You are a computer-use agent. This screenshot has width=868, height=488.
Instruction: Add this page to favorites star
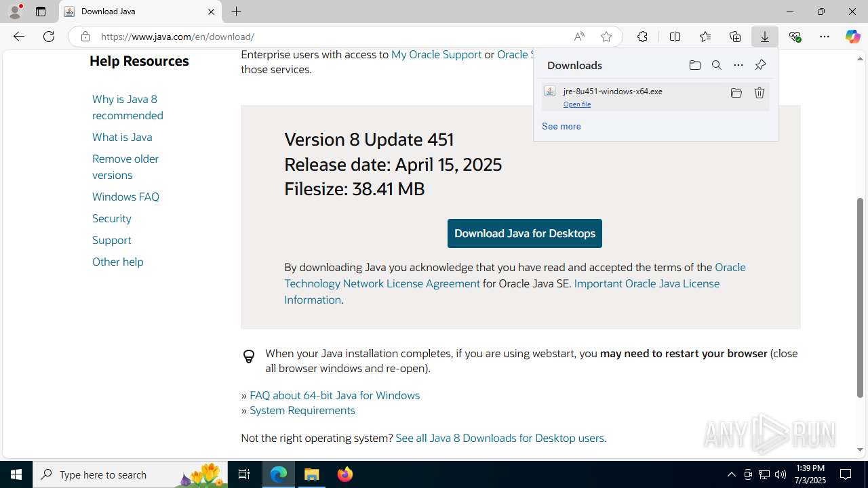point(606,37)
